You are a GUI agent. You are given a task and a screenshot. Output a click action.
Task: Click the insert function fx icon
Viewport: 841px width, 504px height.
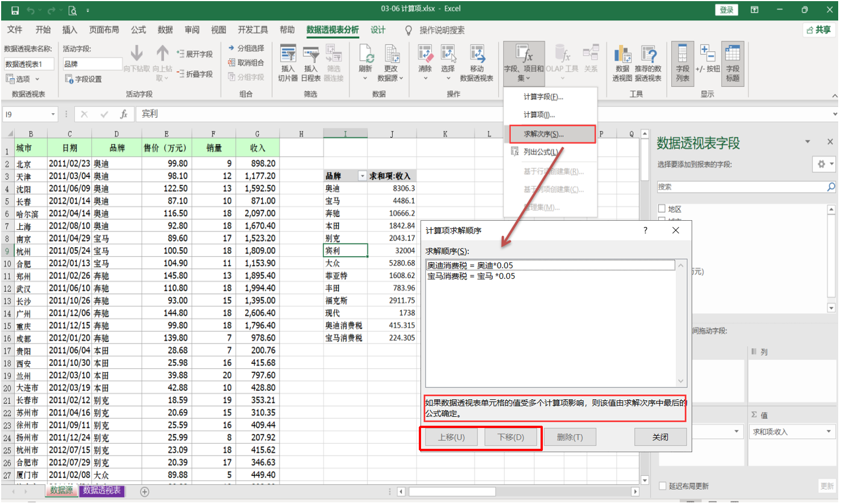(x=123, y=114)
